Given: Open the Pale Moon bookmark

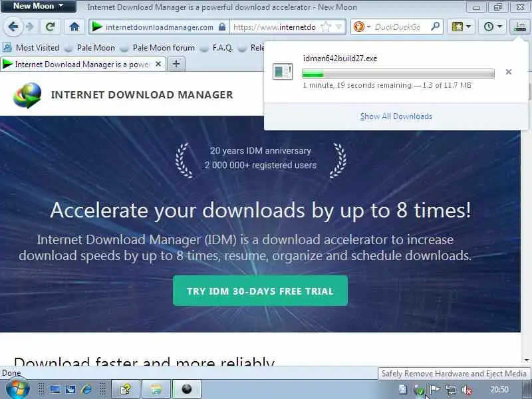Looking at the screenshot, I should 90,48.
